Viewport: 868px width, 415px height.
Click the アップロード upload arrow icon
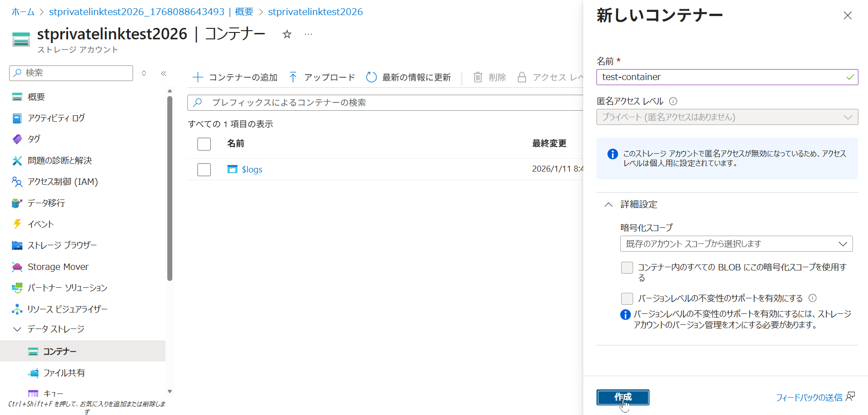tap(293, 77)
